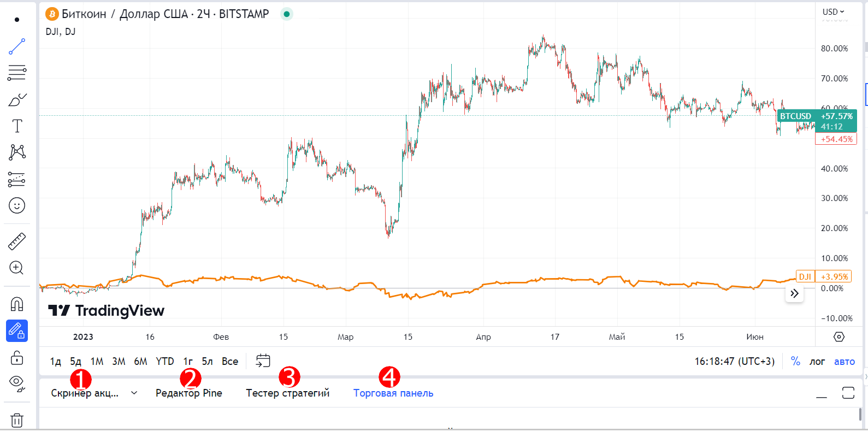Toggle magnet mode snapping

point(17,304)
